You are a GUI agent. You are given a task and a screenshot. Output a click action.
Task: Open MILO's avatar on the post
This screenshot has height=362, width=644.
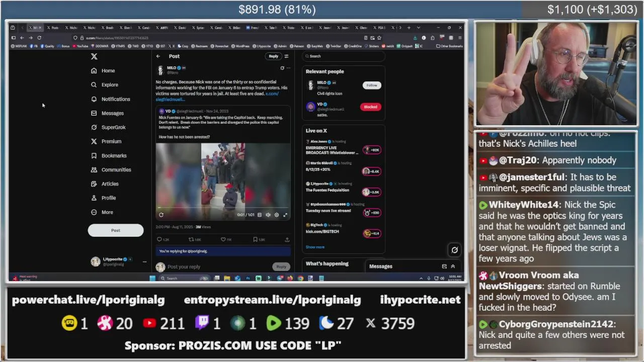point(160,70)
